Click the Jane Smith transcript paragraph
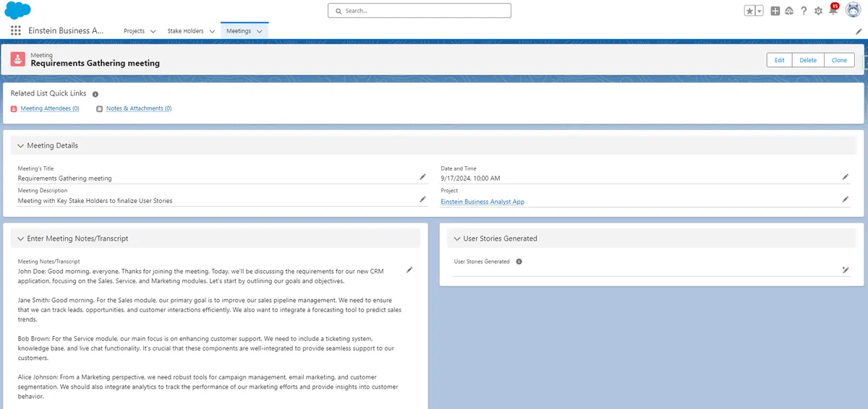The height and width of the screenshot is (409, 868). (x=210, y=309)
